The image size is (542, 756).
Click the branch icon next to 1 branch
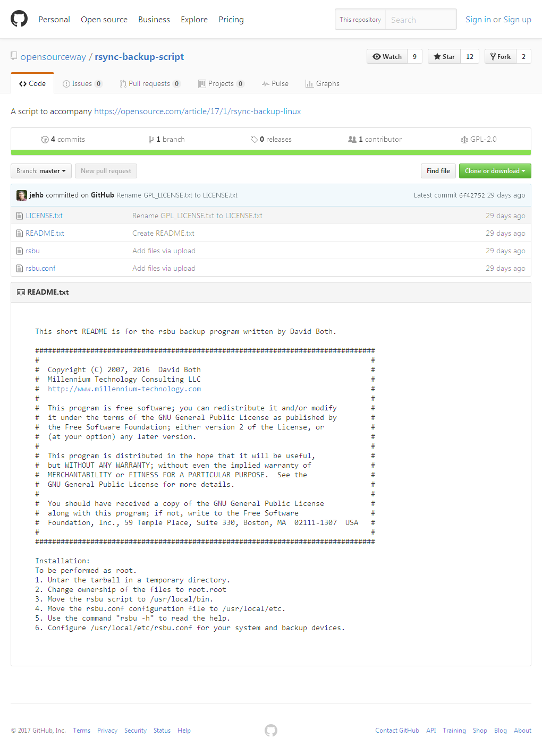[x=151, y=140]
